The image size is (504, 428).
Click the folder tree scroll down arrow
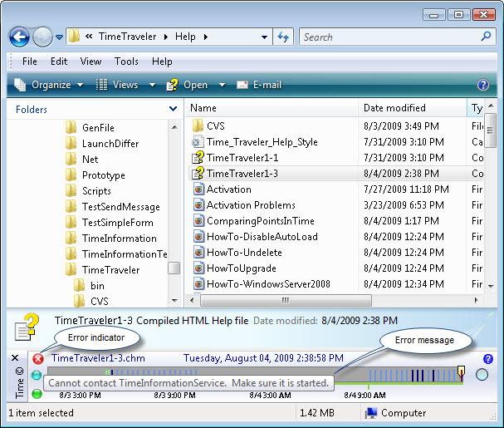174,301
